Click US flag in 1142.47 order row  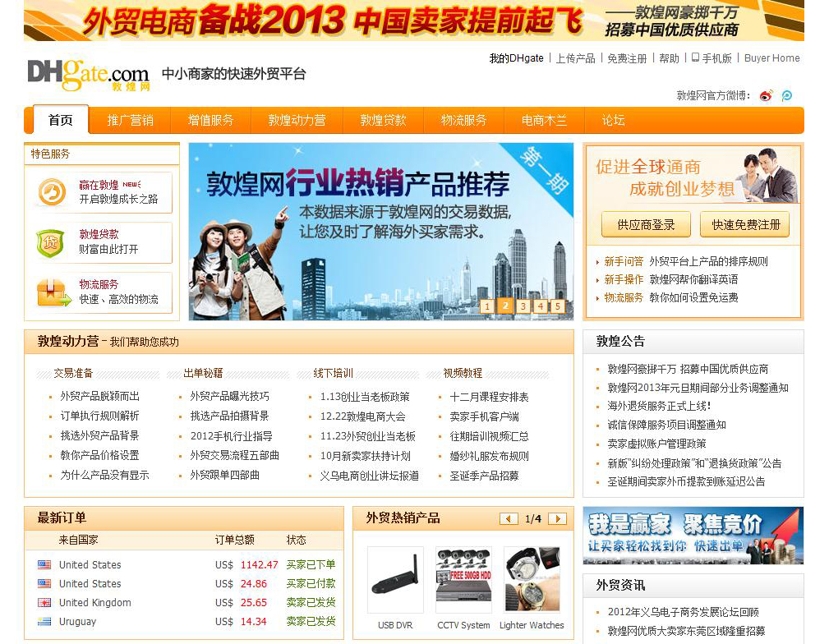pos(44,564)
